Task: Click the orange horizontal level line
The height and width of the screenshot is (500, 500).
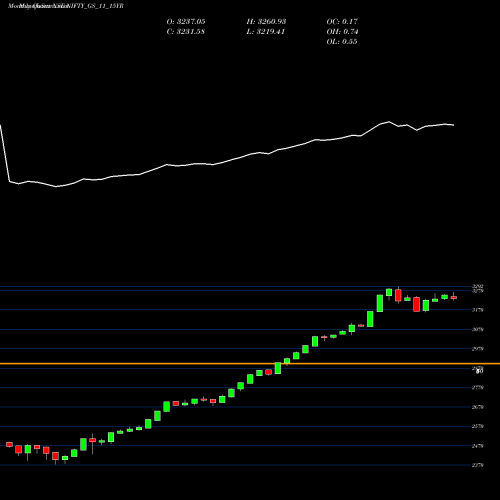Action: [x=250, y=364]
